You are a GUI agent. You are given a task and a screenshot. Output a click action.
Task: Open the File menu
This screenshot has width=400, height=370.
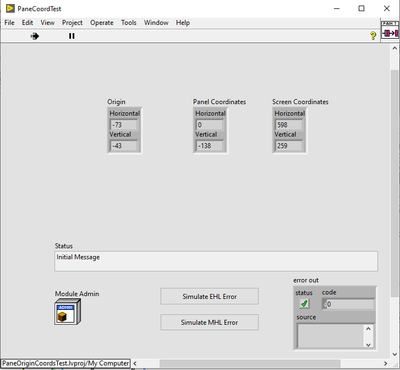(x=9, y=23)
